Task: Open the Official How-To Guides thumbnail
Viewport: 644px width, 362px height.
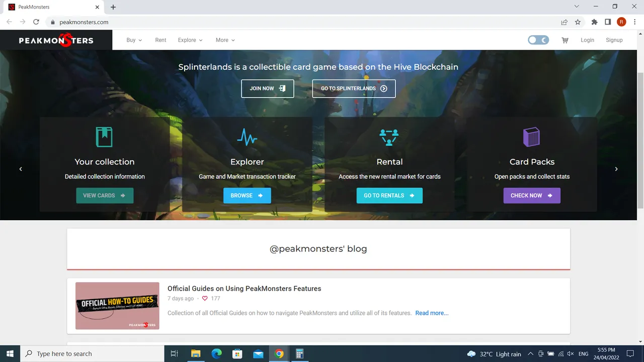Action: [117, 306]
